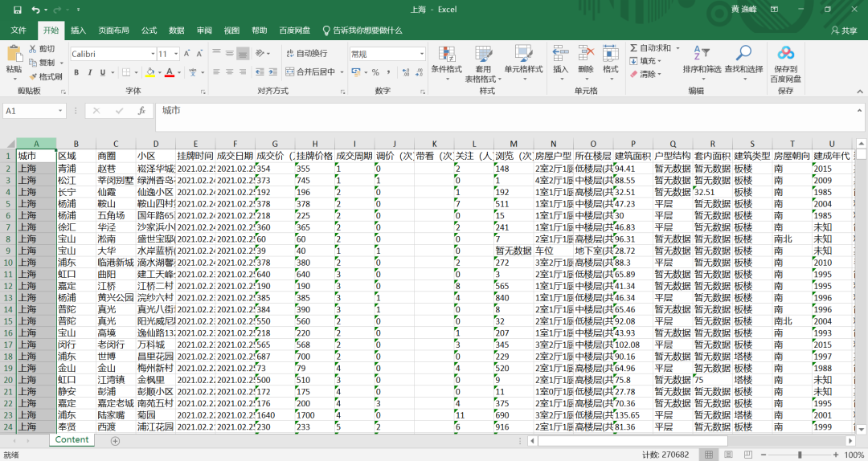The height and width of the screenshot is (461, 868).
Task: Toggle Bold formatting
Action: click(x=76, y=72)
